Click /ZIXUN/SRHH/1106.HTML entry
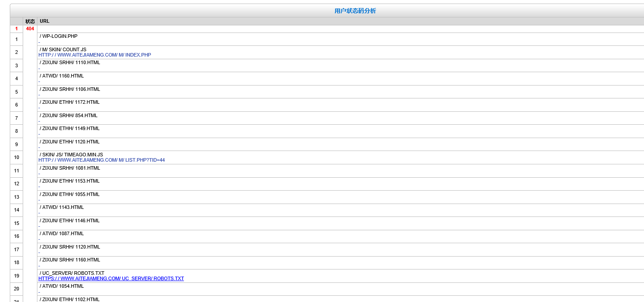 [69, 89]
